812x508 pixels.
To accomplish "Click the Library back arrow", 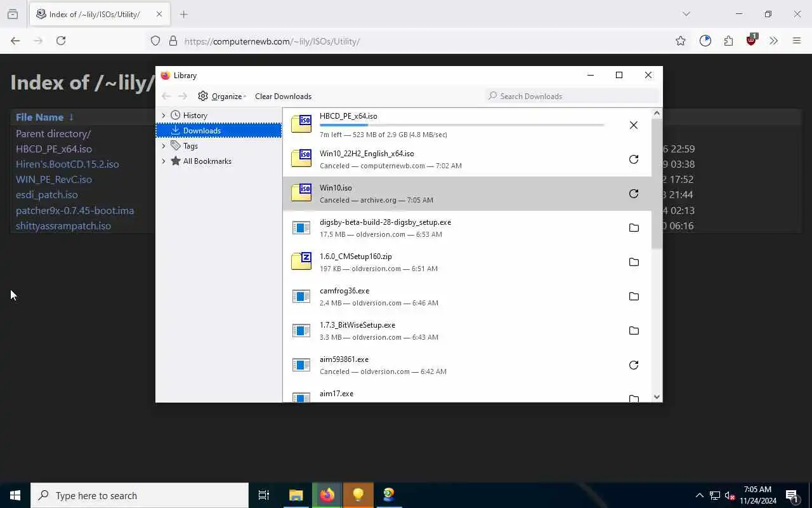I will pyautogui.click(x=166, y=96).
